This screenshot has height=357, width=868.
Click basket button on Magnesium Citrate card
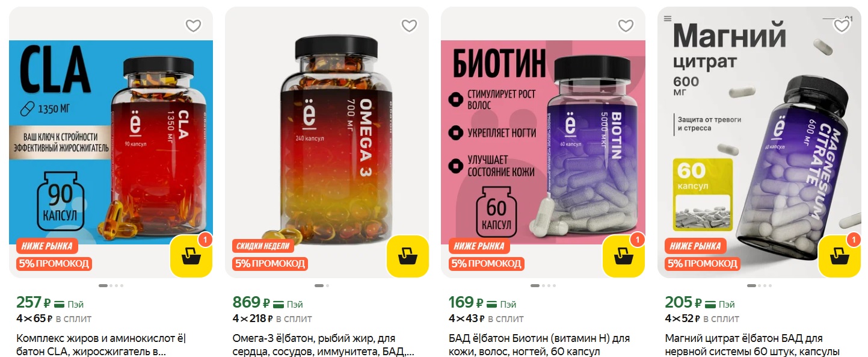[x=840, y=256]
